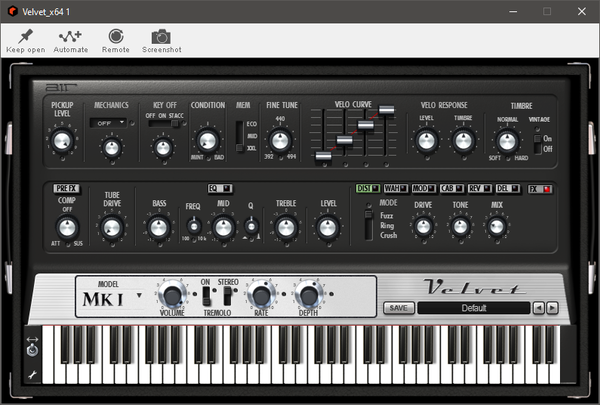Enable the EQ section switch
Viewport: 600px width, 405px height.
(x=220, y=188)
